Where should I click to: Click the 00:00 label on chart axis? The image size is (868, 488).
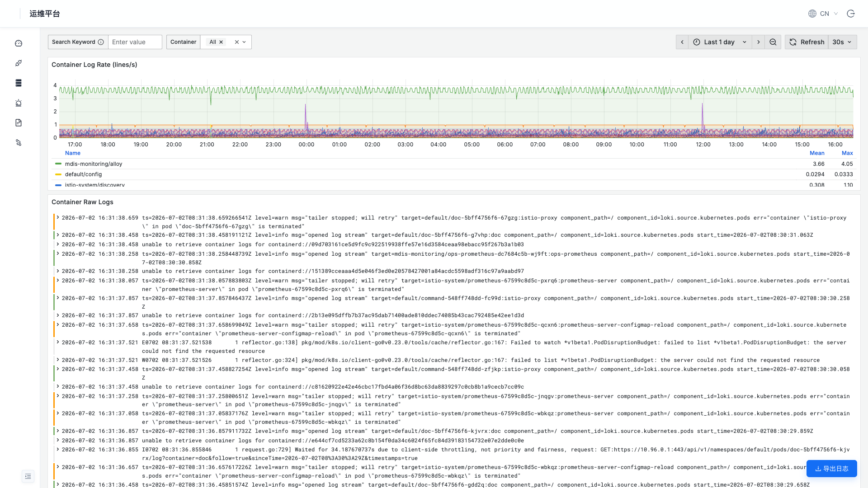(307, 145)
